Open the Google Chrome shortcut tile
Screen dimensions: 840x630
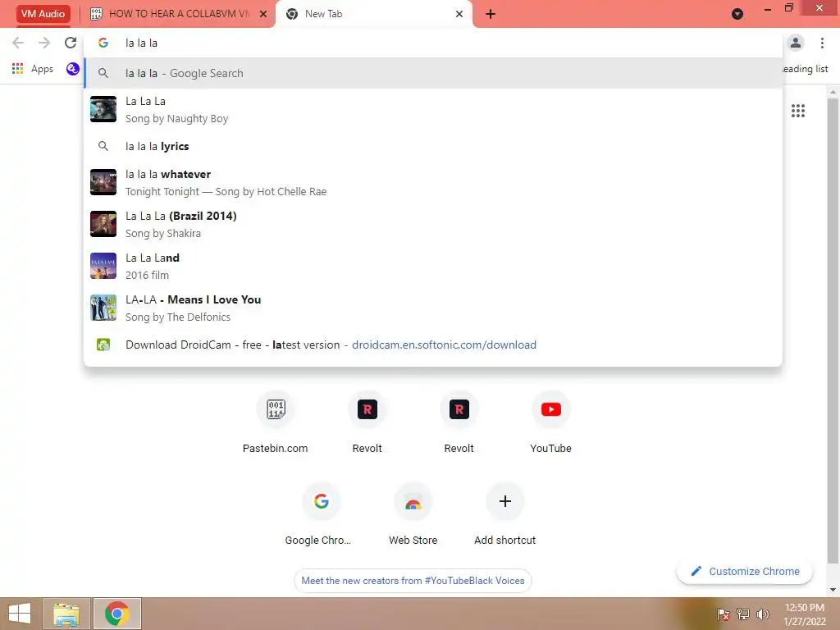[x=321, y=515]
